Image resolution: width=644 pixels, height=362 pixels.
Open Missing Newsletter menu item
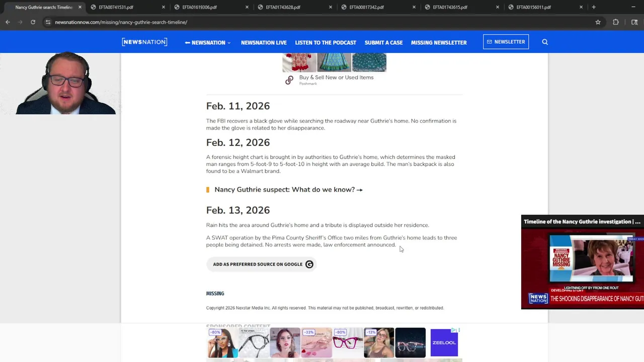[x=439, y=43]
